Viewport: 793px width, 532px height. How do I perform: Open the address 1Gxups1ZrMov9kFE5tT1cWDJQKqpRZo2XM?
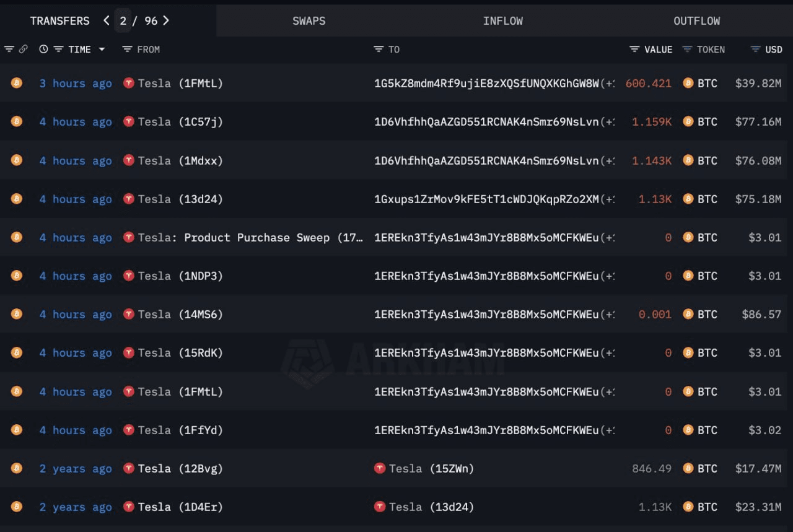tap(487, 199)
